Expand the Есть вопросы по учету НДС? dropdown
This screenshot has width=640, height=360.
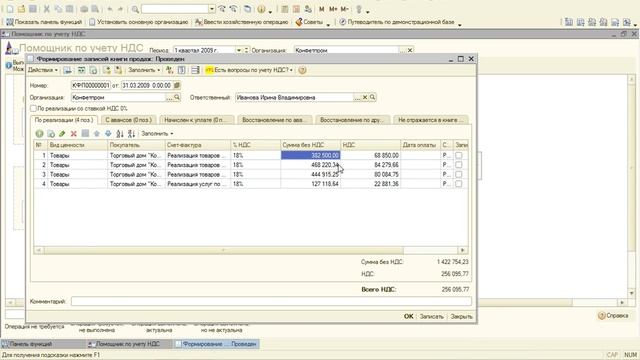(249, 70)
